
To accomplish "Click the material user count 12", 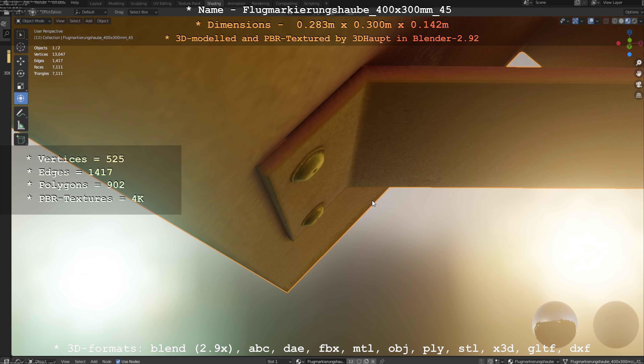I will [x=351, y=361].
